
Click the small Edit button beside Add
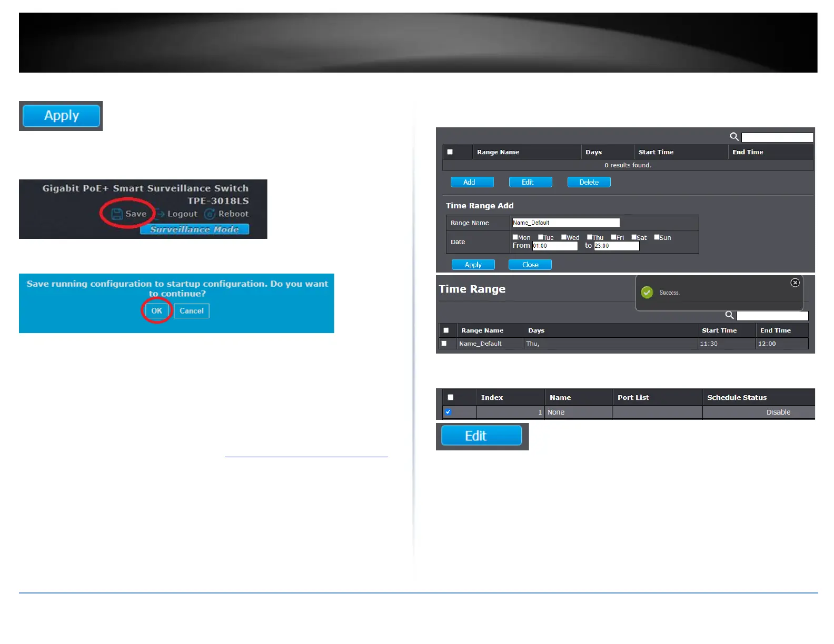pyautogui.click(x=531, y=182)
